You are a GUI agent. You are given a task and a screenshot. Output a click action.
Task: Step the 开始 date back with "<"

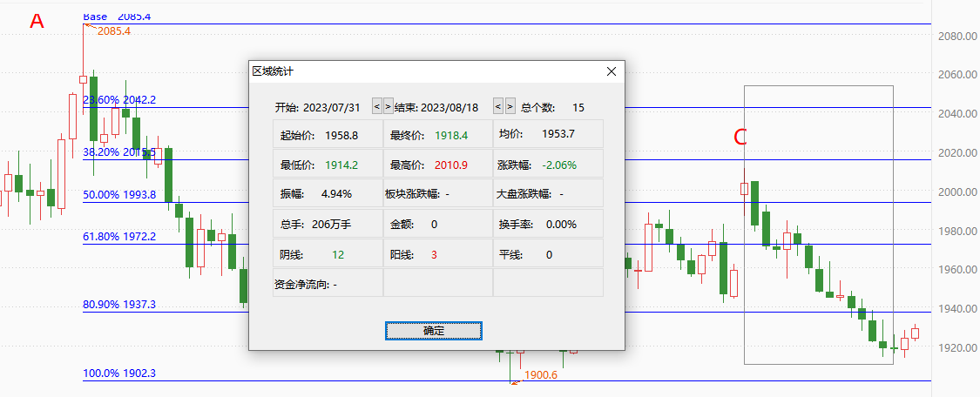[x=377, y=107]
